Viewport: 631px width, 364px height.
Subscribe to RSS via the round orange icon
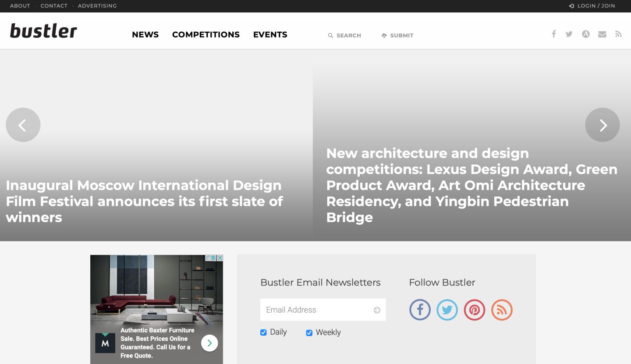coord(502,310)
